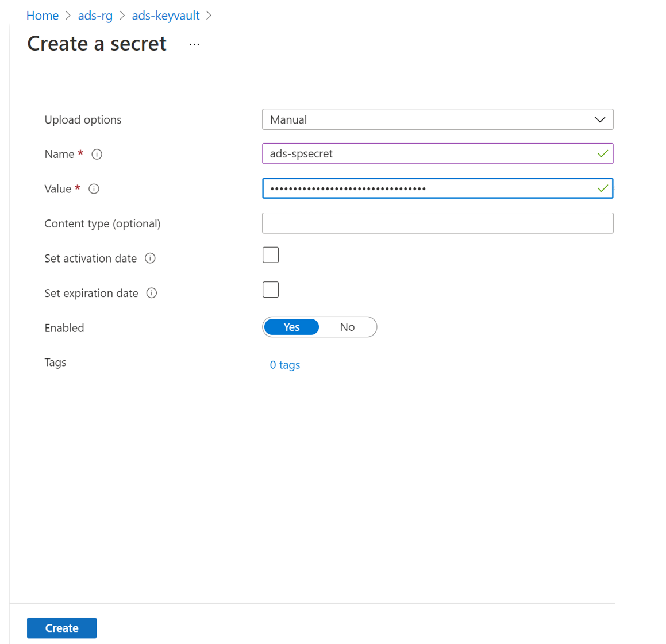Switch Enabled toggle to No
The height and width of the screenshot is (644, 666).
pos(347,327)
